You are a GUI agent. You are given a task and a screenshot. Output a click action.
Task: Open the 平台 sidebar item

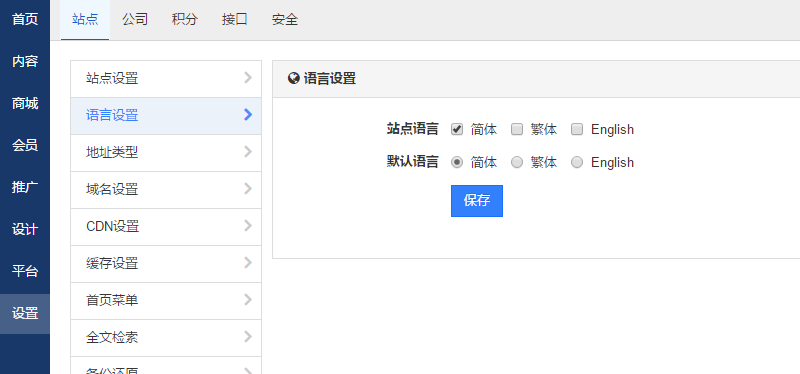click(25, 271)
